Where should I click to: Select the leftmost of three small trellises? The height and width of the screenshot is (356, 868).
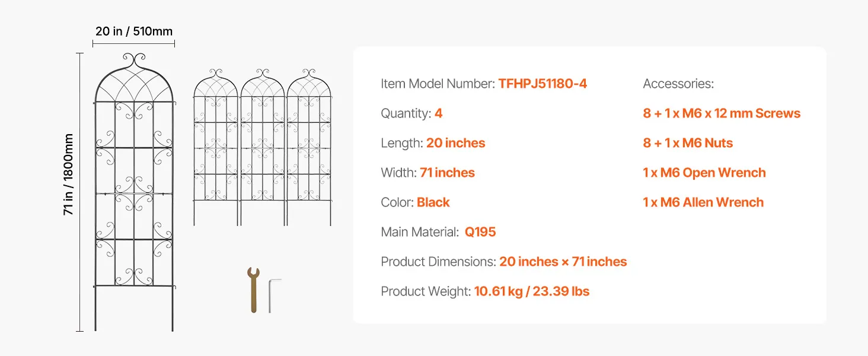point(216,148)
